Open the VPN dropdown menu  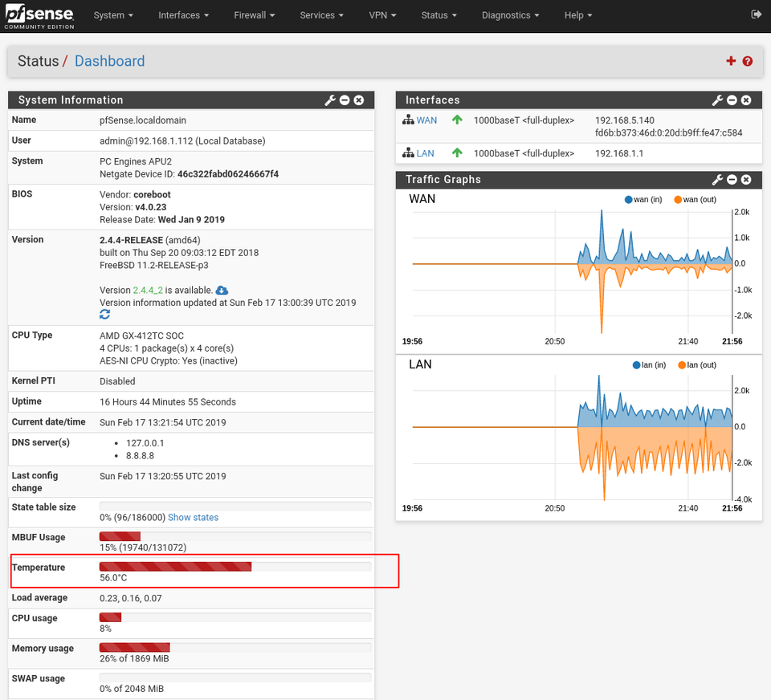pyautogui.click(x=382, y=15)
